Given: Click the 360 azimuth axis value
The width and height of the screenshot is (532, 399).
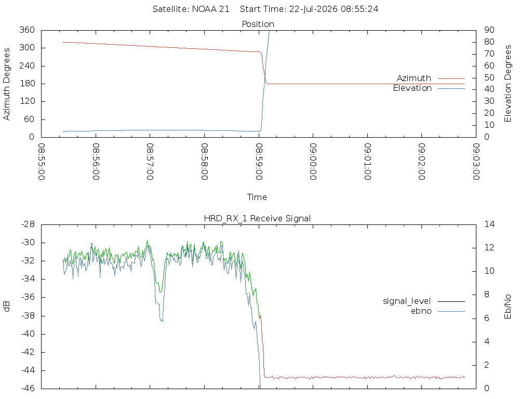Looking at the screenshot, I should (27, 30).
